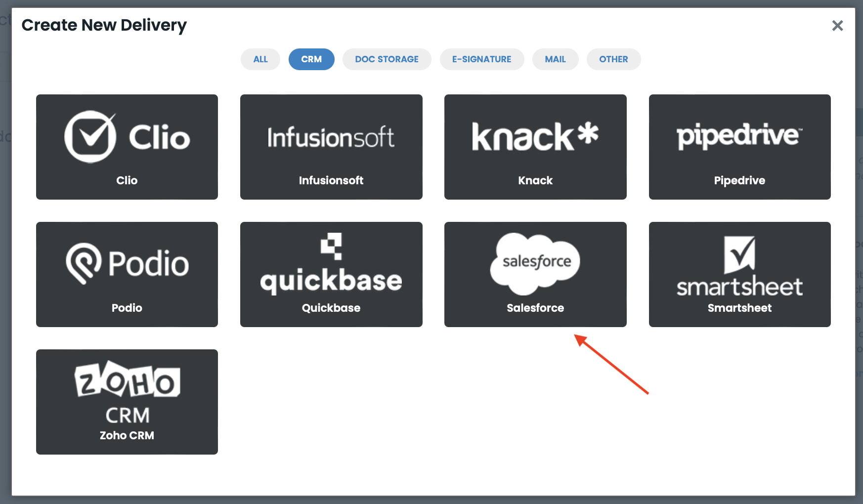Screen dimensions: 863x504
Task: Select the Salesforce cloud logo
Action: point(535,262)
